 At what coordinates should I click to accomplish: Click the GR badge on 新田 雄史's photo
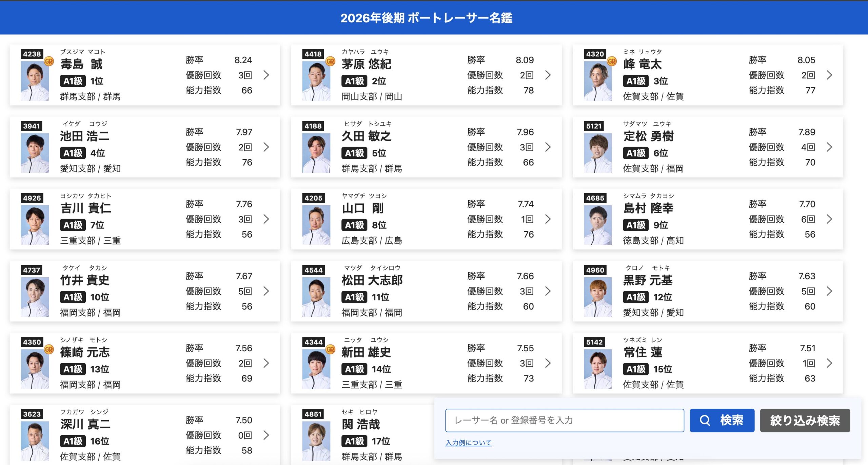(331, 350)
